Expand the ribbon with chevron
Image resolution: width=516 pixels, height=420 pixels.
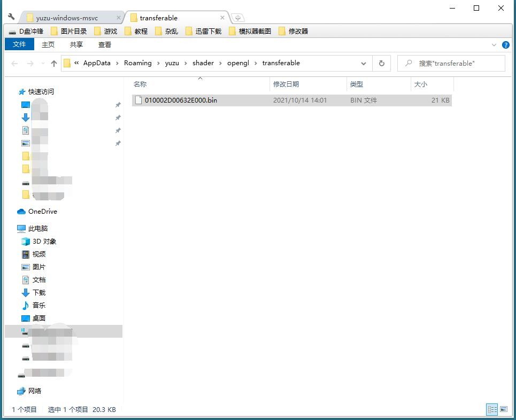click(494, 45)
